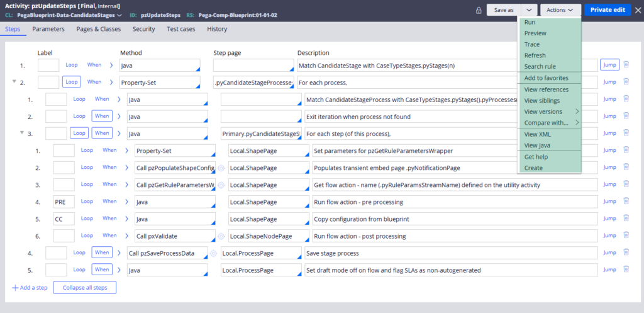Toggle the When button on 'Set draft mode off' step

102,270
